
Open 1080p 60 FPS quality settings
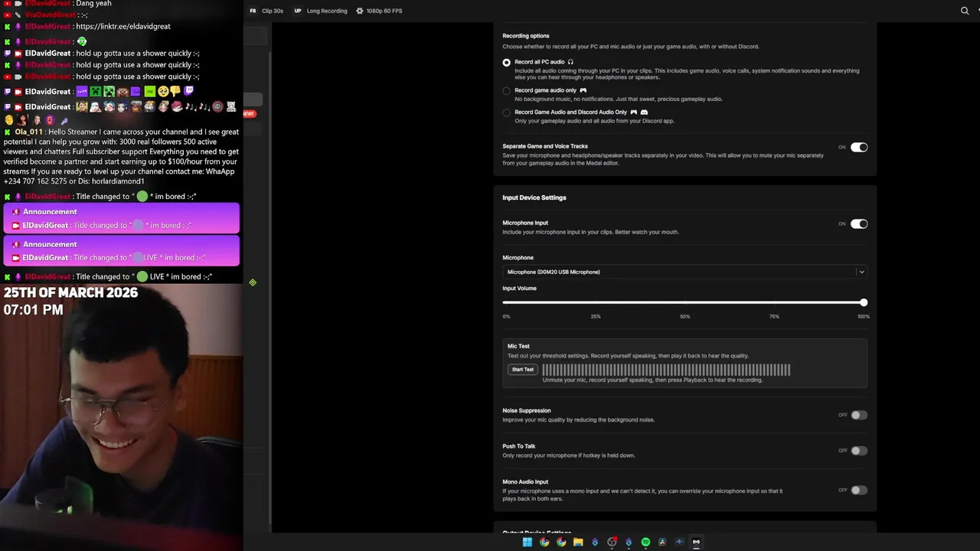(x=384, y=11)
